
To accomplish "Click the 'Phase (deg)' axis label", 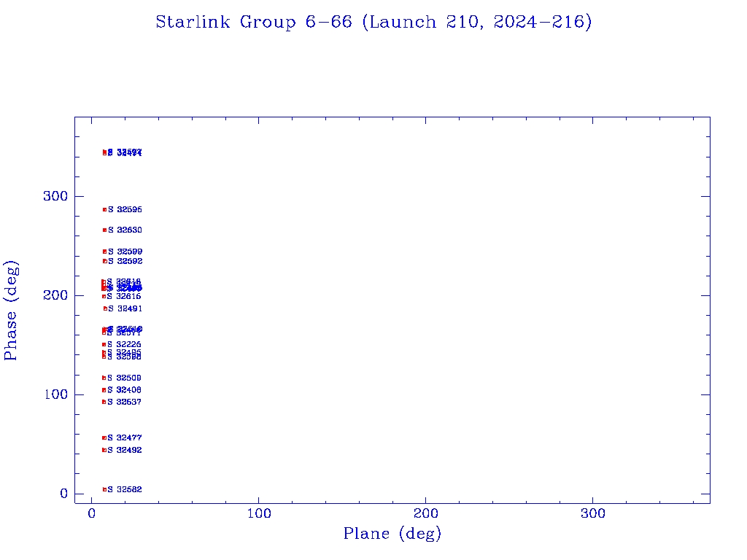I will [x=12, y=311].
